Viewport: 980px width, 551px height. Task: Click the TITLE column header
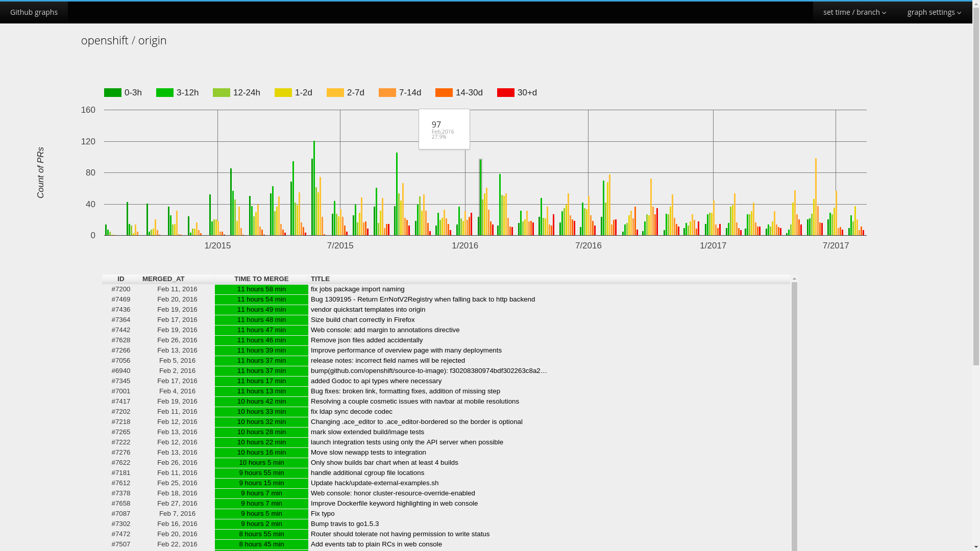pos(320,279)
